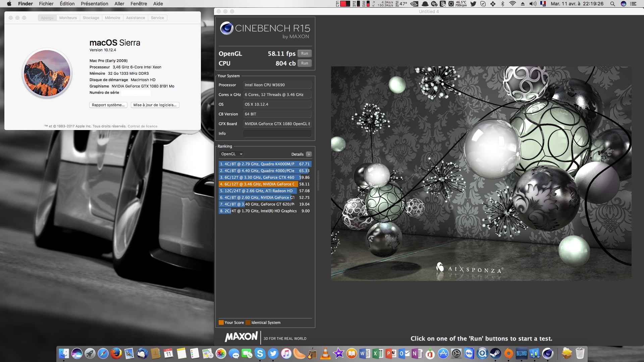The image size is (644, 362).
Task: Open Thunderbird in the Dock
Action: click(x=142, y=353)
